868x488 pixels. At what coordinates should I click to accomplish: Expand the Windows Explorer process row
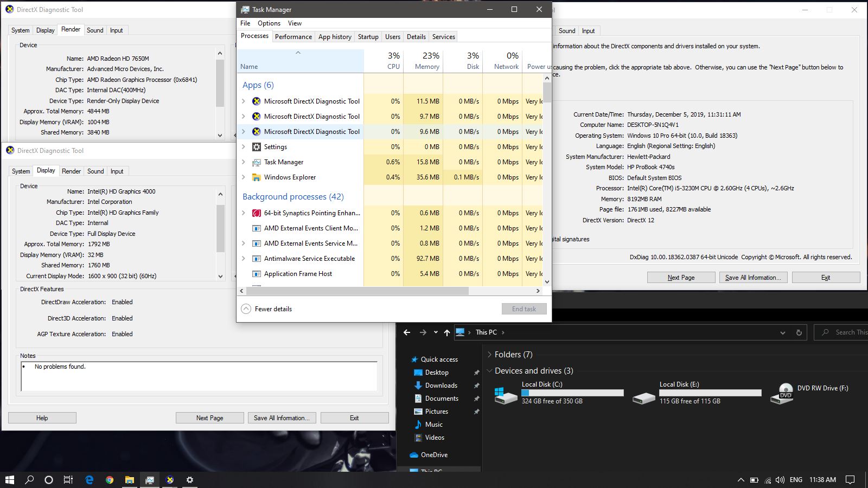pos(244,177)
